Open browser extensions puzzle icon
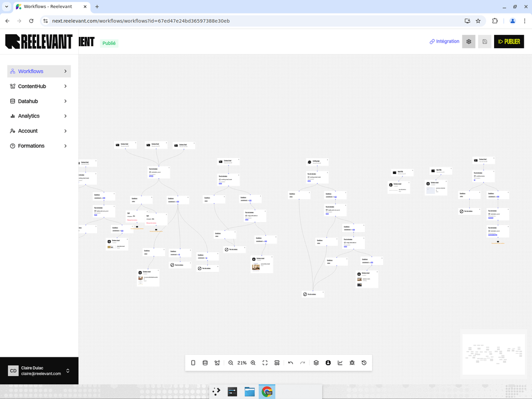This screenshot has width=532, height=399. click(495, 21)
